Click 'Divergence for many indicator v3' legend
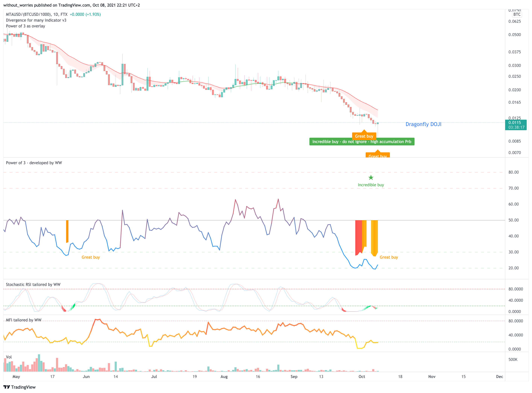The width and height of the screenshot is (532, 393). tap(36, 20)
